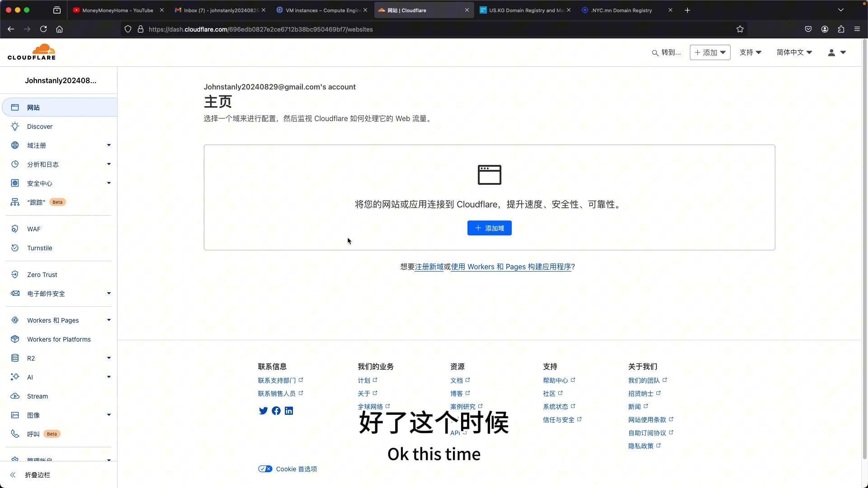This screenshot has height=488, width=868.
Task: Click the 图像 picture icon
Action: 15,415
